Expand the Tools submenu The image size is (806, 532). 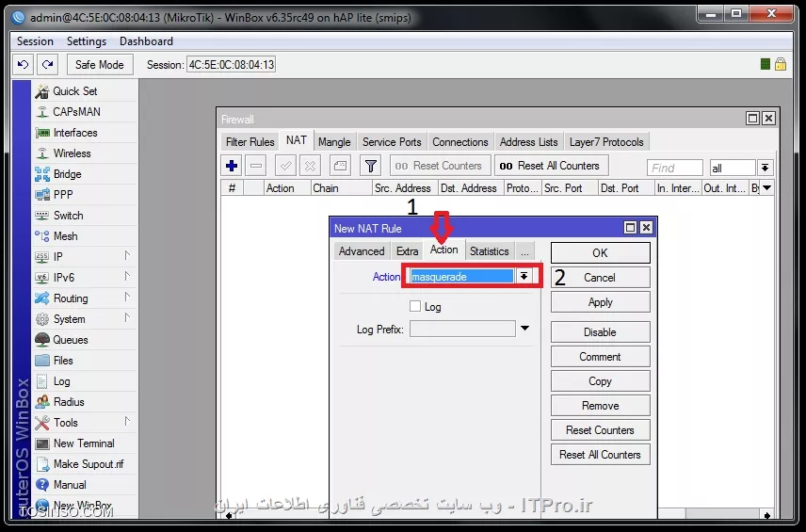[127, 422]
